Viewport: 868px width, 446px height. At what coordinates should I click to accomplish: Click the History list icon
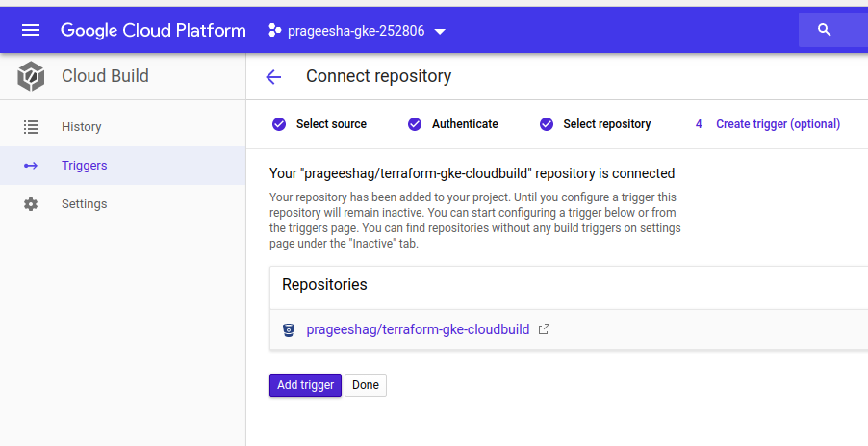[x=31, y=127]
